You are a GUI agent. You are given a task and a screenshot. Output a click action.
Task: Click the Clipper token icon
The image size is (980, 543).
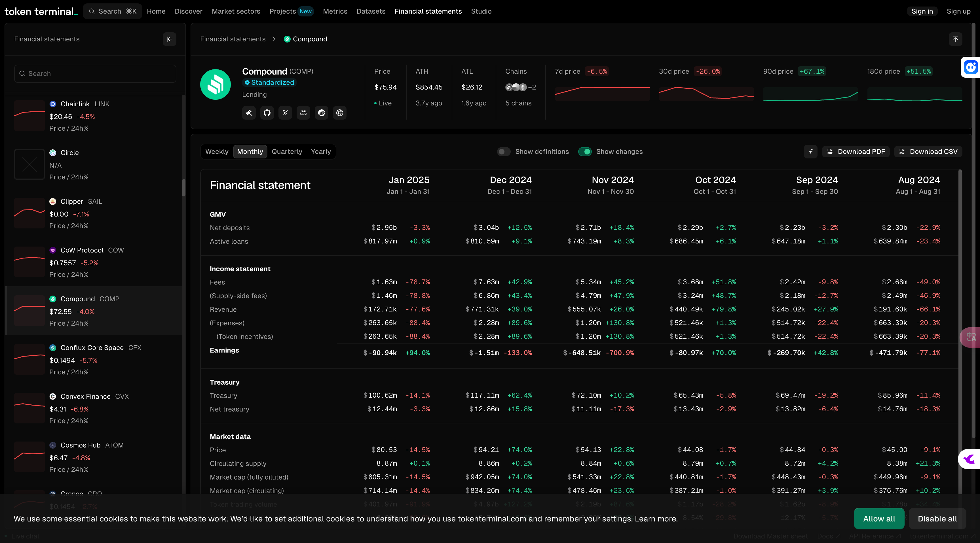point(53,201)
